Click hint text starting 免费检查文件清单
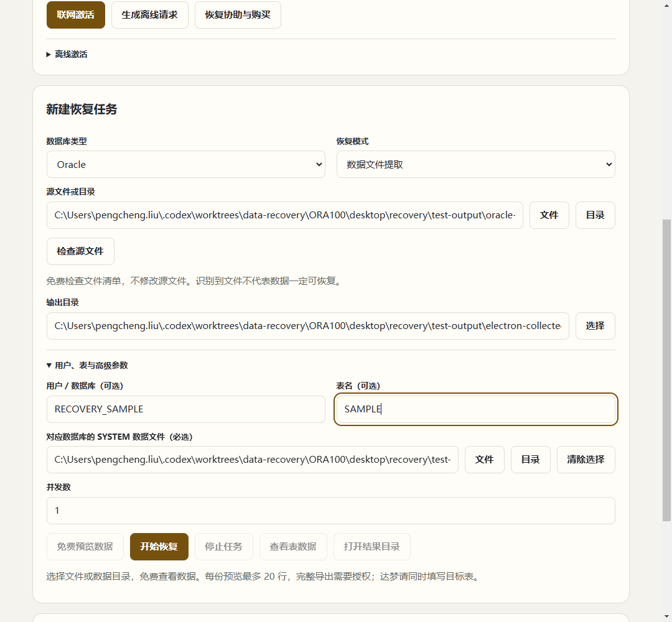Viewport: 672px width, 622px height. (x=195, y=281)
